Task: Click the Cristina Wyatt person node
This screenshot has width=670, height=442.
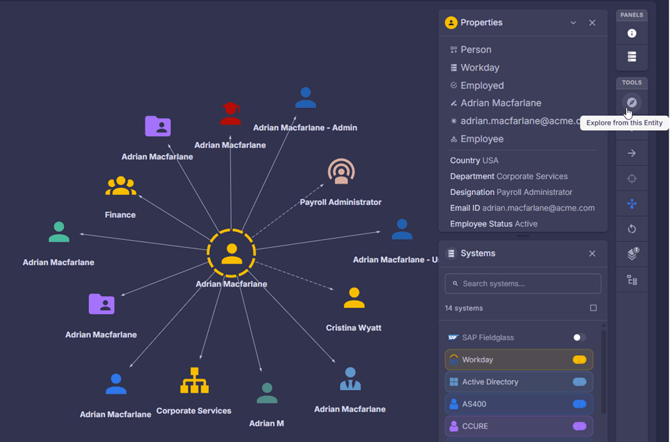Action: [354, 299]
